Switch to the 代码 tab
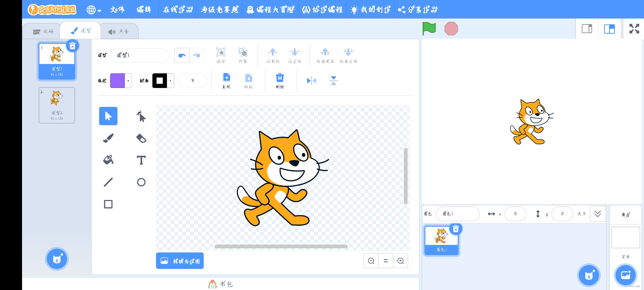The width and height of the screenshot is (644, 290). click(43, 31)
